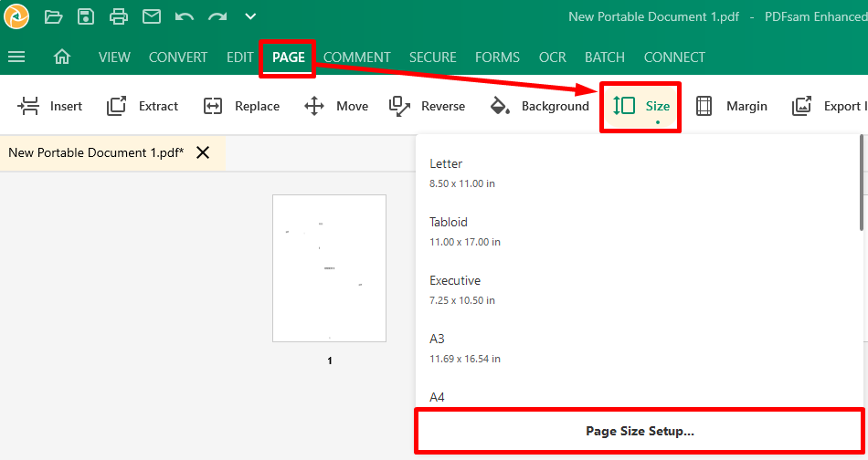
Task: Click the Move pages tool
Action: tap(336, 106)
